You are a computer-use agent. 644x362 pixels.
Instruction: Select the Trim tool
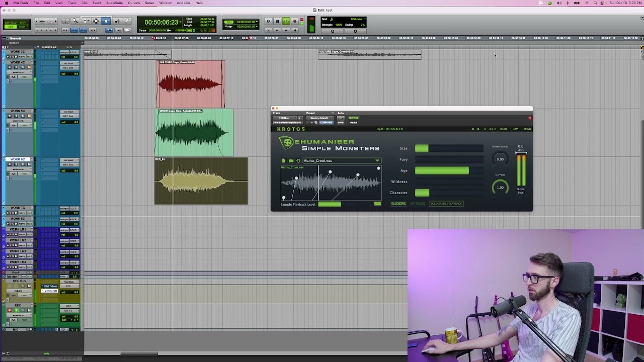pos(86,21)
